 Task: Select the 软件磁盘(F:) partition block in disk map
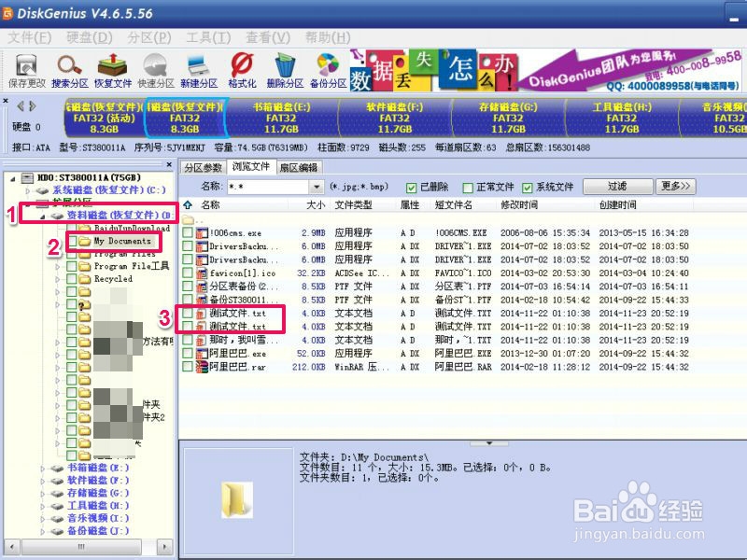[x=394, y=118]
